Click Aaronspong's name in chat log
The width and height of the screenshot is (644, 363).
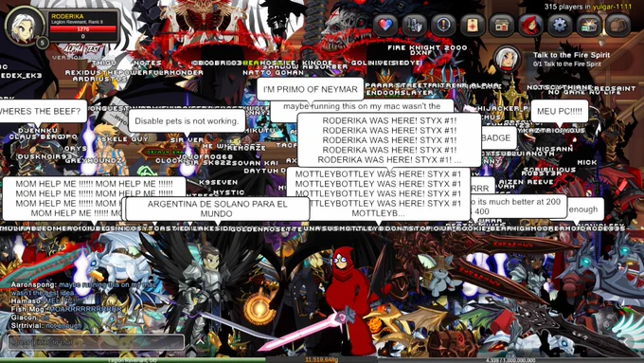[33, 284]
